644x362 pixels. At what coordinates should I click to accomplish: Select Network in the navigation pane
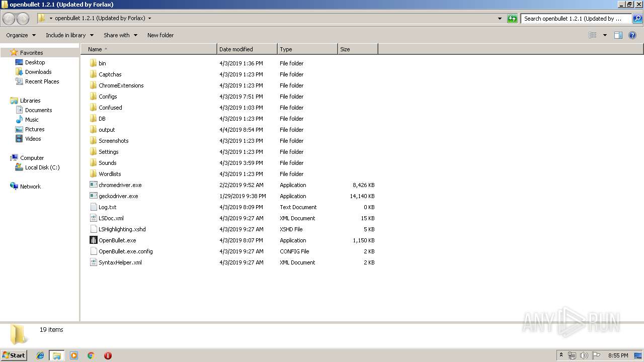tap(30, 187)
